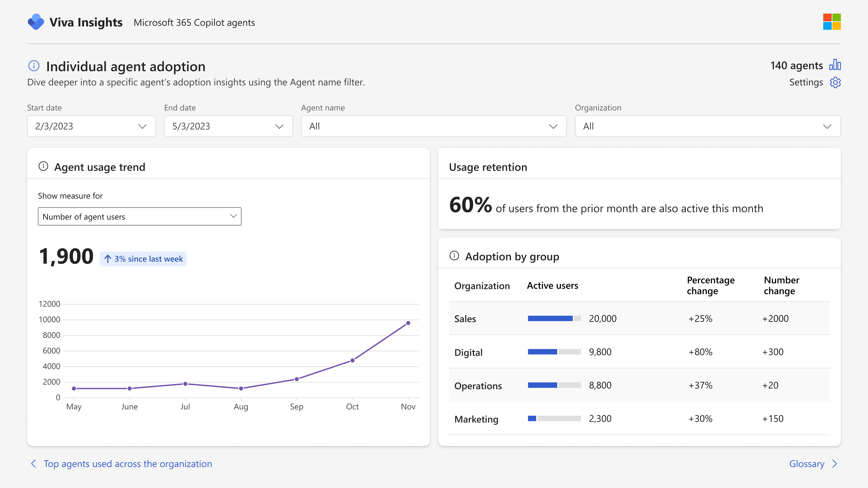Select the Sales row in Adoption table

639,318
